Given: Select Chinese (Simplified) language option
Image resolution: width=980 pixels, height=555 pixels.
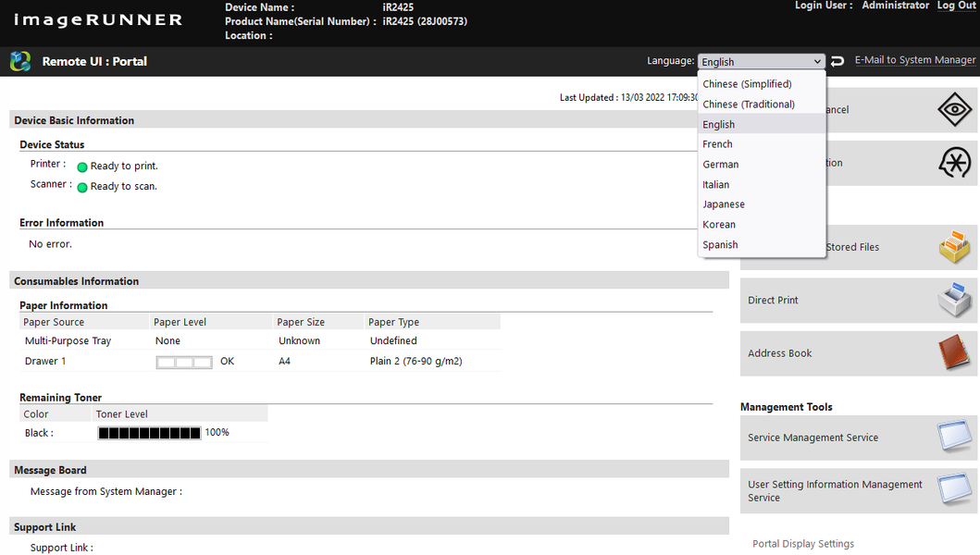Looking at the screenshot, I should tap(762, 84).
